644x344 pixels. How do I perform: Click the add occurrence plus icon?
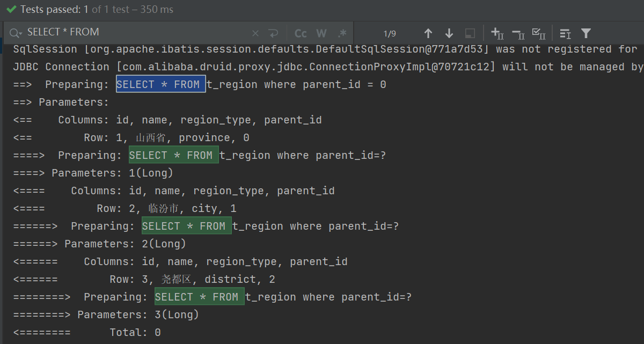pos(496,33)
